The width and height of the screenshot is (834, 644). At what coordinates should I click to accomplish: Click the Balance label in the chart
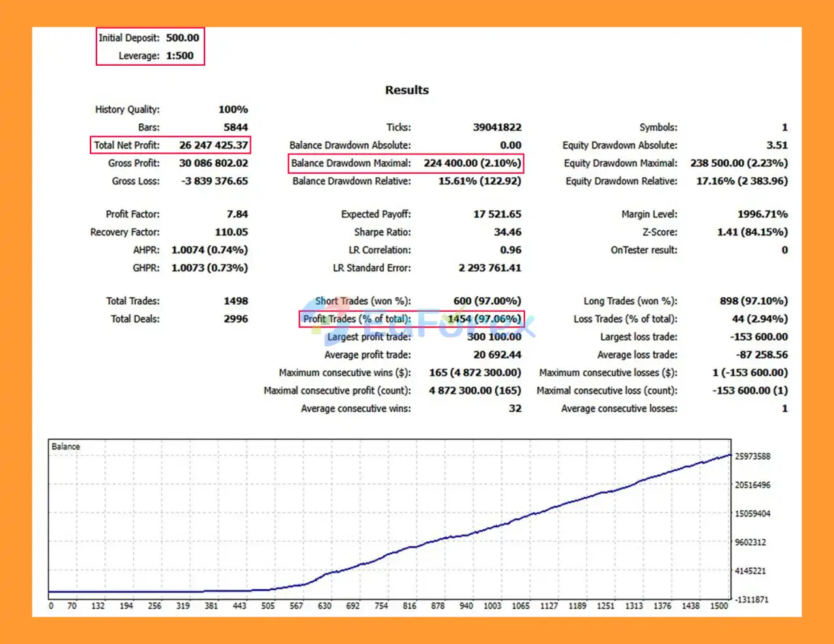(x=66, y=447)
